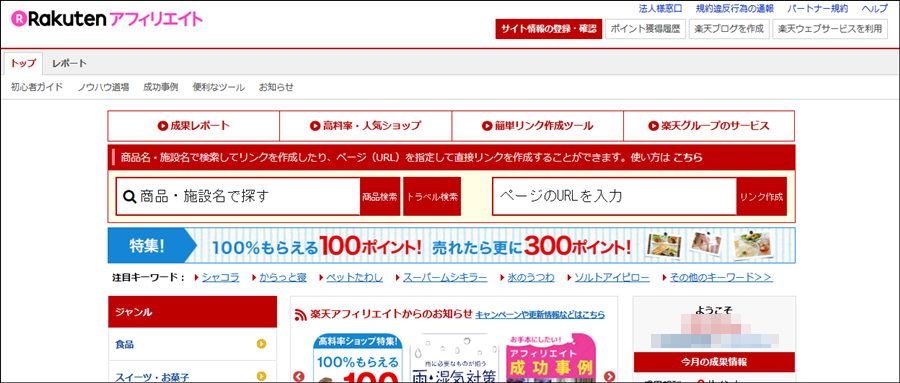Open the 簡単リンク作成ツール panel button
Screen dimensions: 900x383
pyautogui.click(x=537, y=126)
